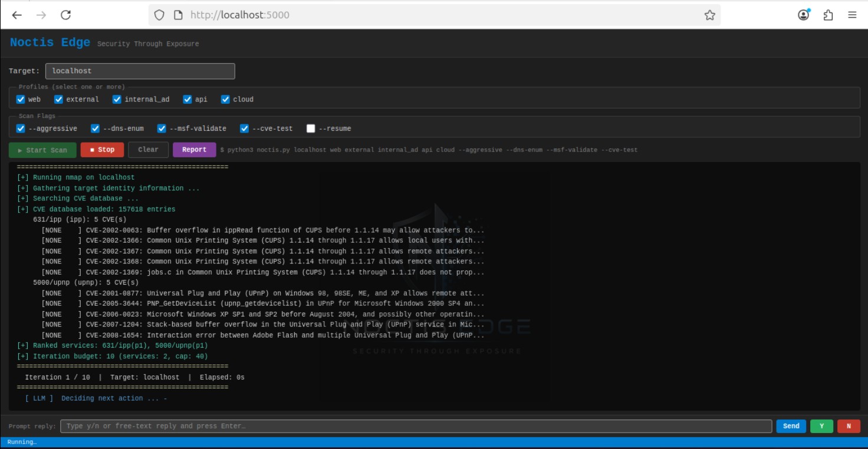Uncheck the --msf-validate flag
868x449 pixels.
162,128
